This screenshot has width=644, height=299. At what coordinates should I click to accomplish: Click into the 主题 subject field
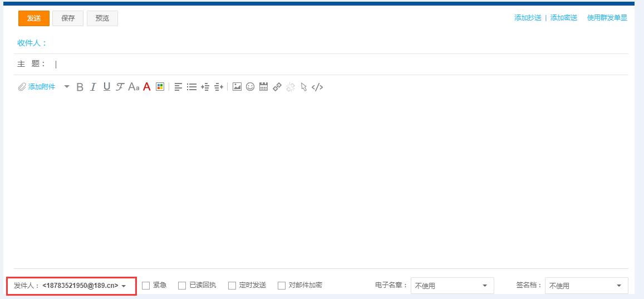[334, 64]
